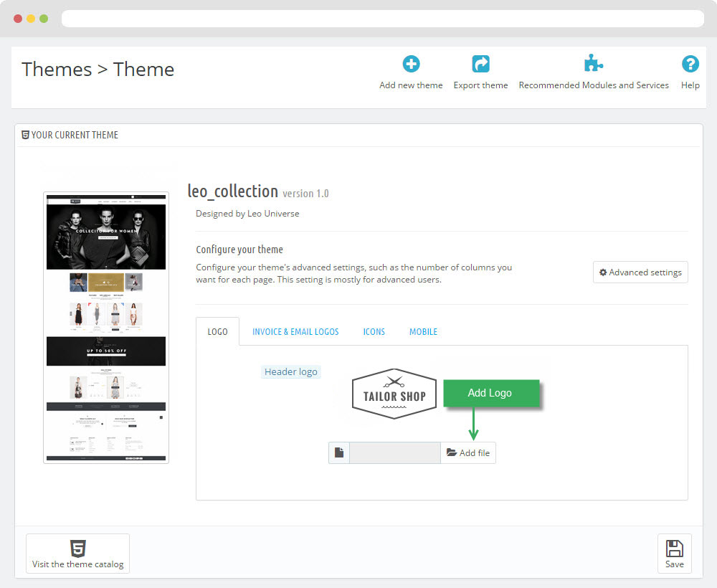Click Recommended Modules and Services text

click(x=594, y=85)
